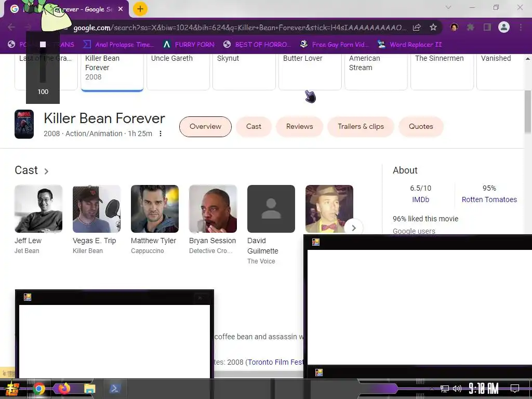Select the Uncle Gareth movie card
The height and width of the screenshot is (399, 532).
pos(178,72)
